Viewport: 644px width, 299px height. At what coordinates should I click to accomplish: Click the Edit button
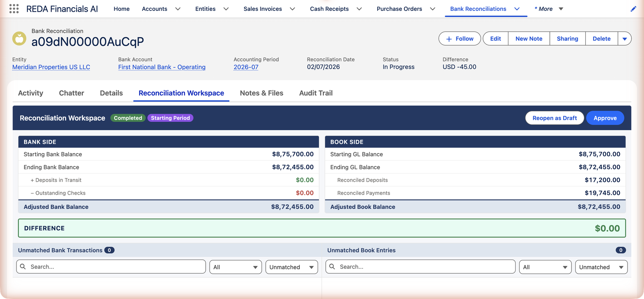pyautogui.click(x=495, y=39)
